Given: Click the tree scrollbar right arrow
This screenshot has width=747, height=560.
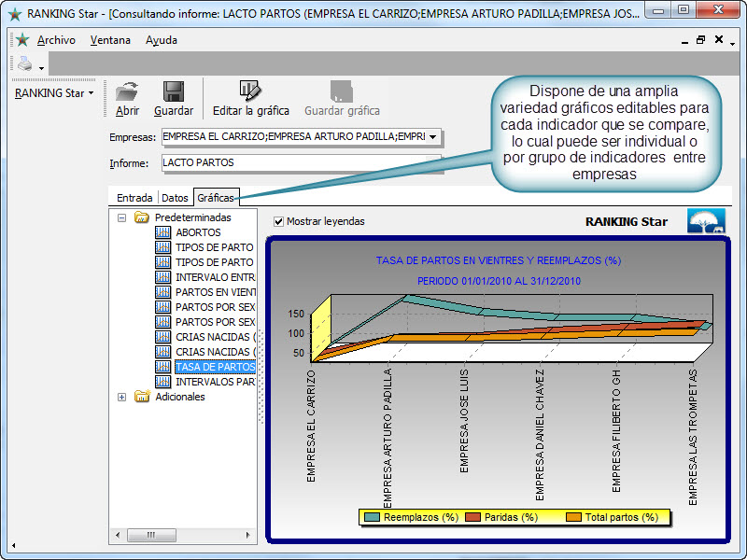Looking at the screenshot, I should [x=247, y=535].
